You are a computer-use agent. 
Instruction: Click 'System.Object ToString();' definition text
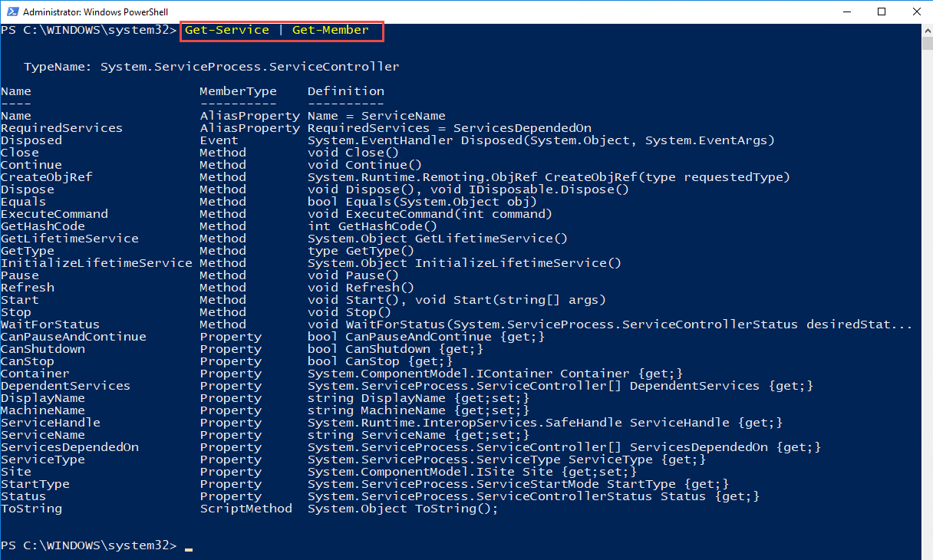[404, 509]
